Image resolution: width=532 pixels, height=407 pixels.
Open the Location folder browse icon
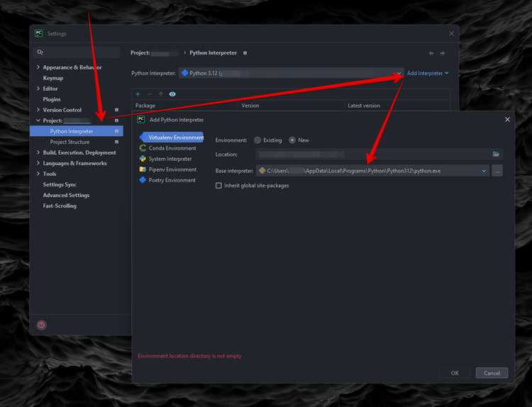tap(496, 155)
